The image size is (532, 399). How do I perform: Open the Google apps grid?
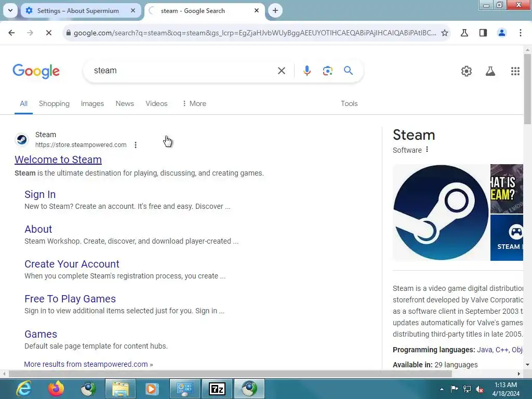[515, 71]
